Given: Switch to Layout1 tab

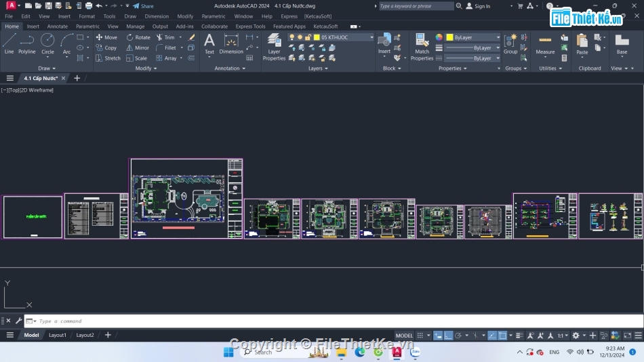Looking at the screenshot, I should point(57,336).
